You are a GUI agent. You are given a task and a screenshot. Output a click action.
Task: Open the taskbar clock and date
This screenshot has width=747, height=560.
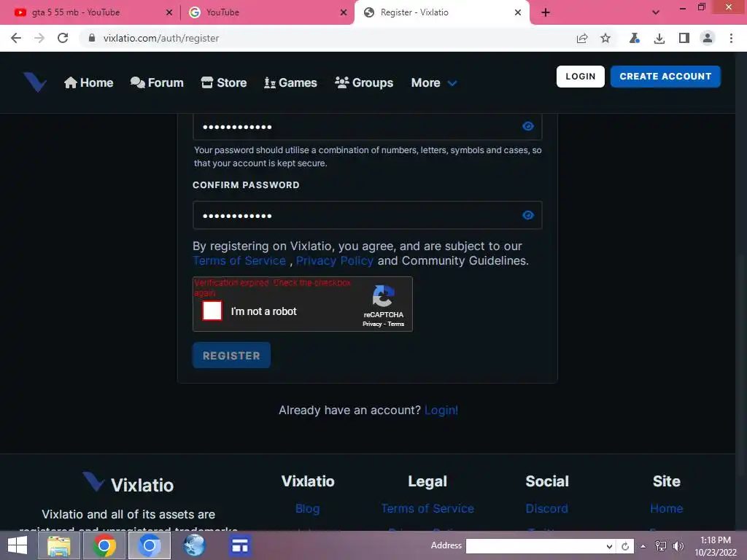pos(716,546)
